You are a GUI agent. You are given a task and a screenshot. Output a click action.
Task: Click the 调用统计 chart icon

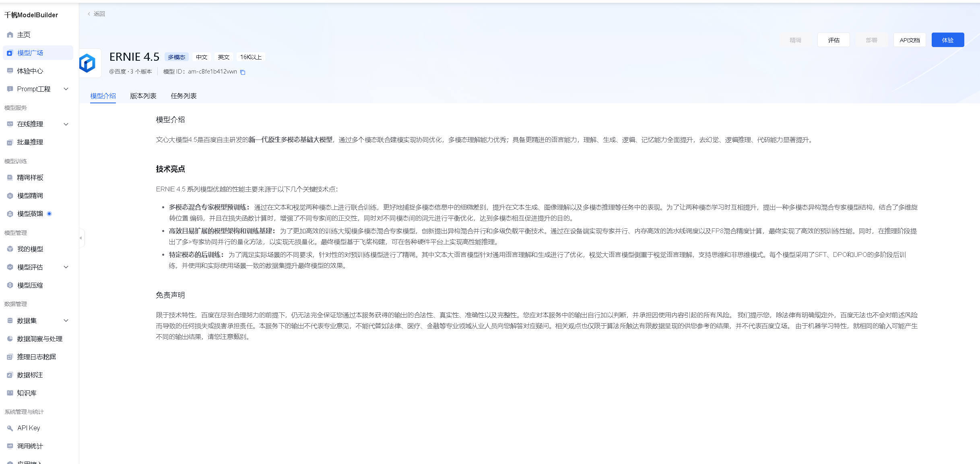(x=10, y=446)
